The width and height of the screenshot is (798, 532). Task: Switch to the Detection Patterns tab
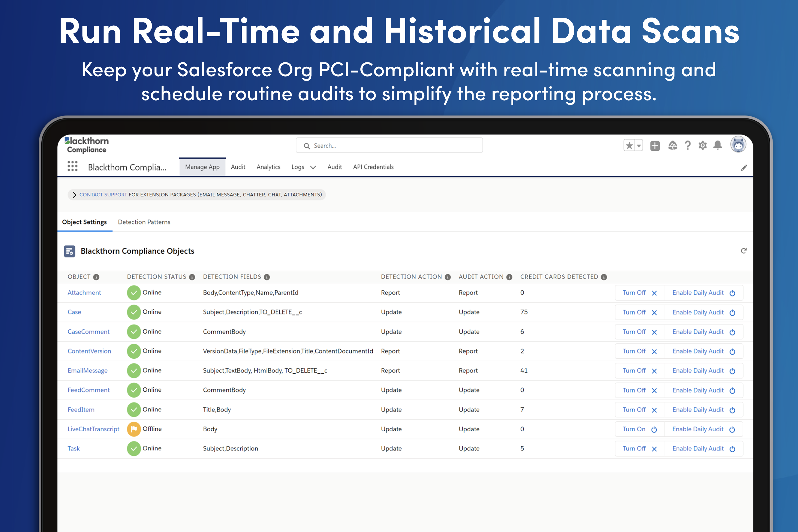pos(144,222)
